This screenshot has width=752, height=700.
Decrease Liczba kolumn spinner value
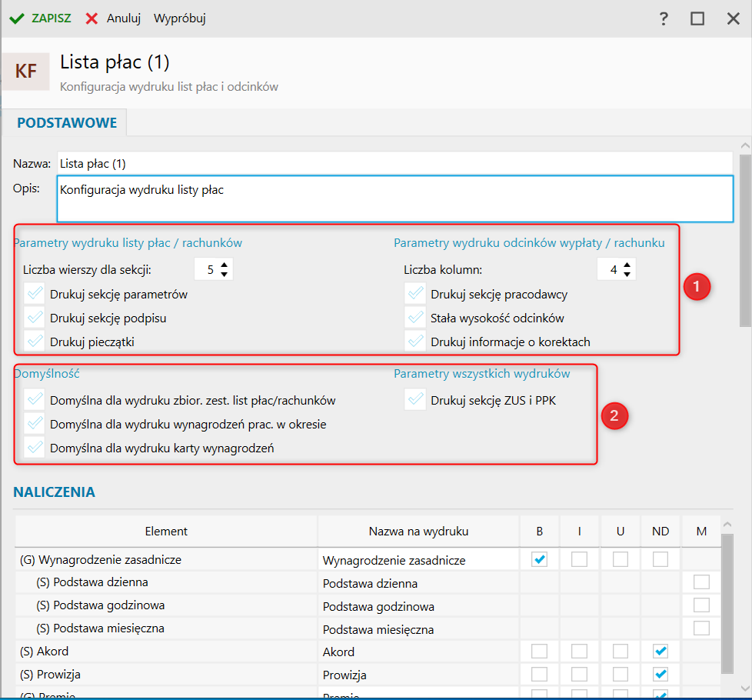pos(627,274)
